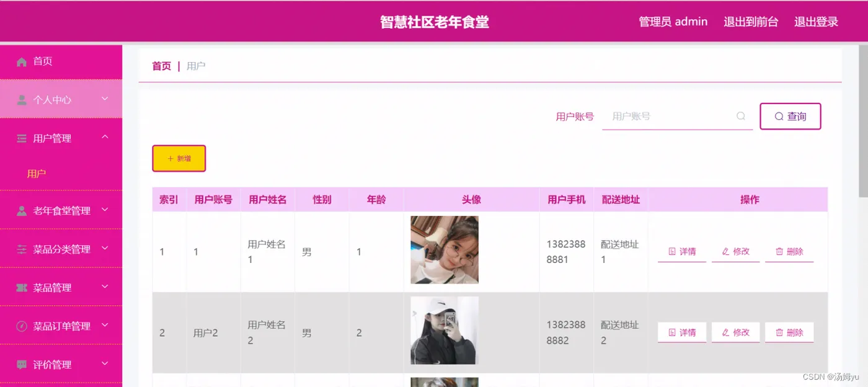
Task: Expand the 菜品分类管理 chevron
Action: [x=105, y=248]
